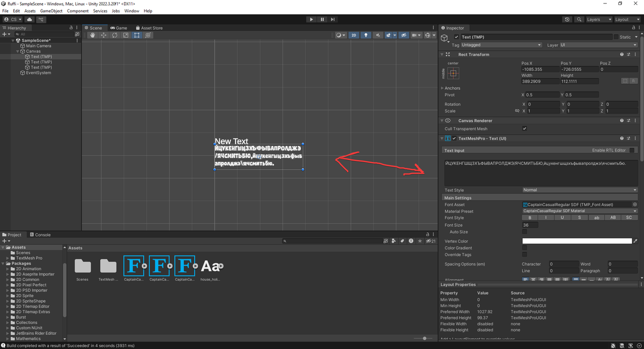The height and width of the screenshot is (349, 644).
Task: Toggle scene audio with the speaker icon
Action: coord(377,35)
